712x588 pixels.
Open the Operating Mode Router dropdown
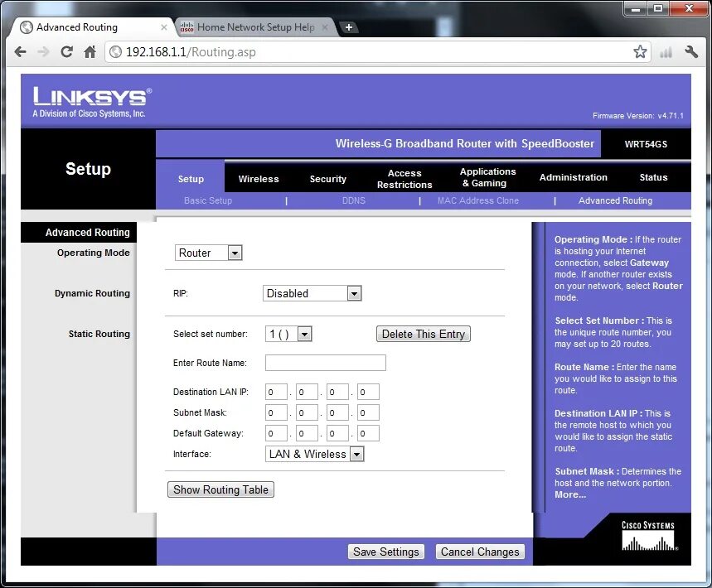point(208,253)
